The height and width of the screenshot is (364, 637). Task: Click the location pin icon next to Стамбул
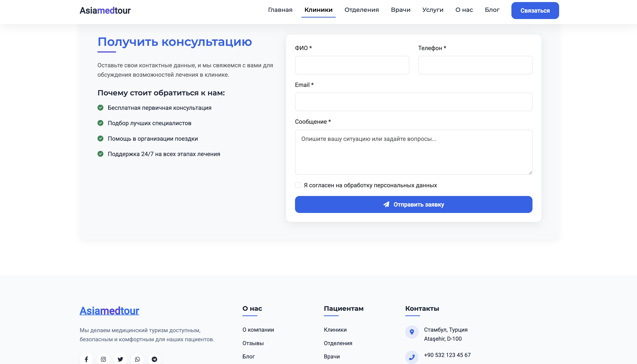tap(412, 332)
